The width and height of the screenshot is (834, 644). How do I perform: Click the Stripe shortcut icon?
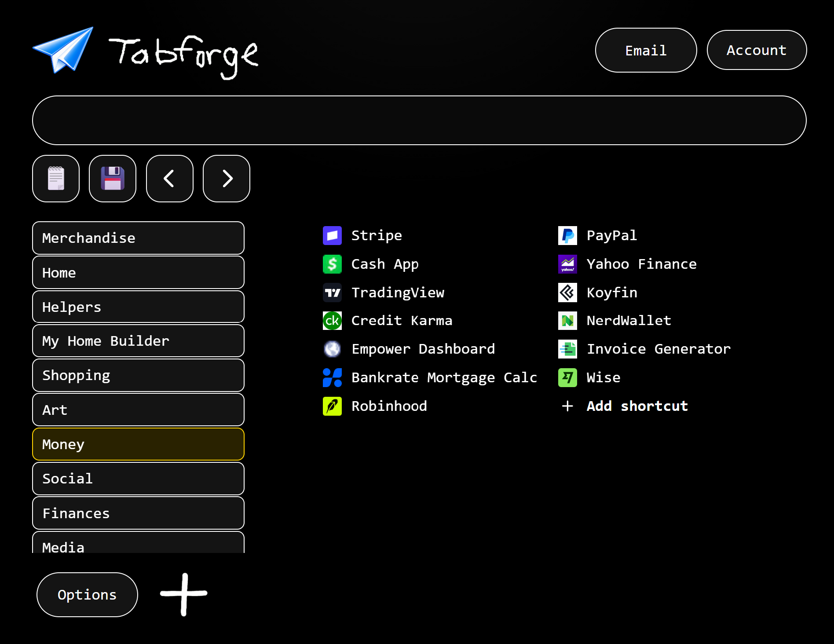click(x=332, y=236)
